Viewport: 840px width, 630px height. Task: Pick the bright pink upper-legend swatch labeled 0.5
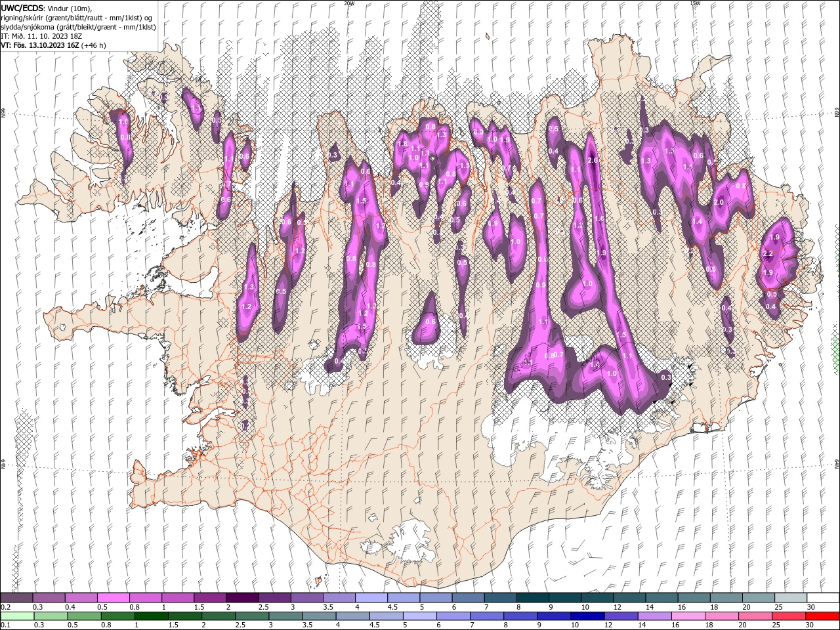point(113,598)
